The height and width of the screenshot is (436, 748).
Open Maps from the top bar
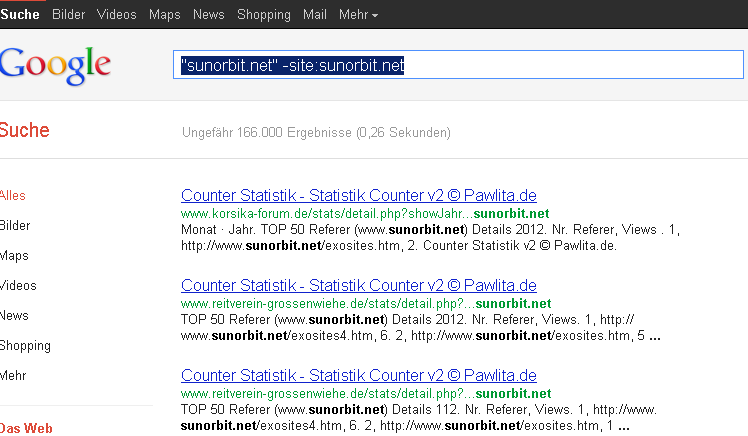click(165, 15)
